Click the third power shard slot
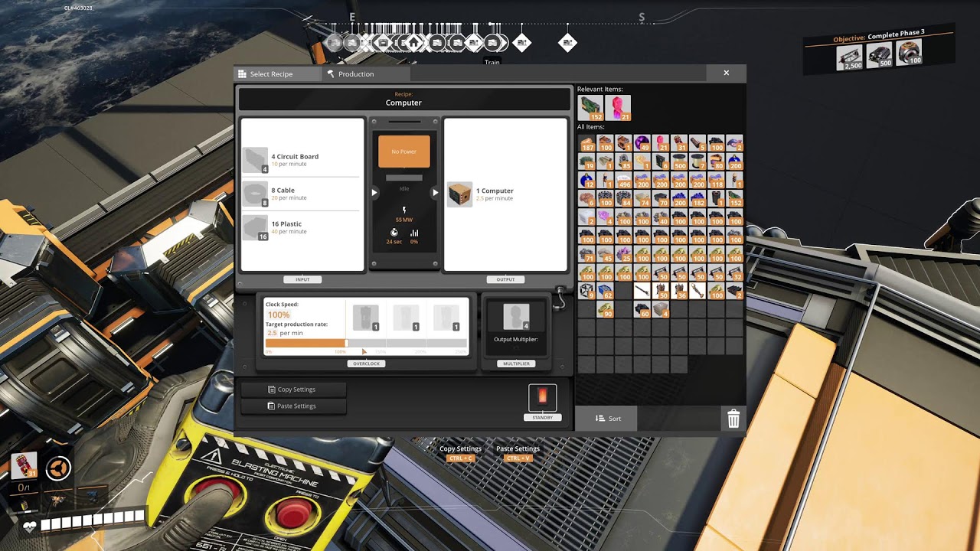The height and width of the screenshot is (551, 980). point(446,318)
